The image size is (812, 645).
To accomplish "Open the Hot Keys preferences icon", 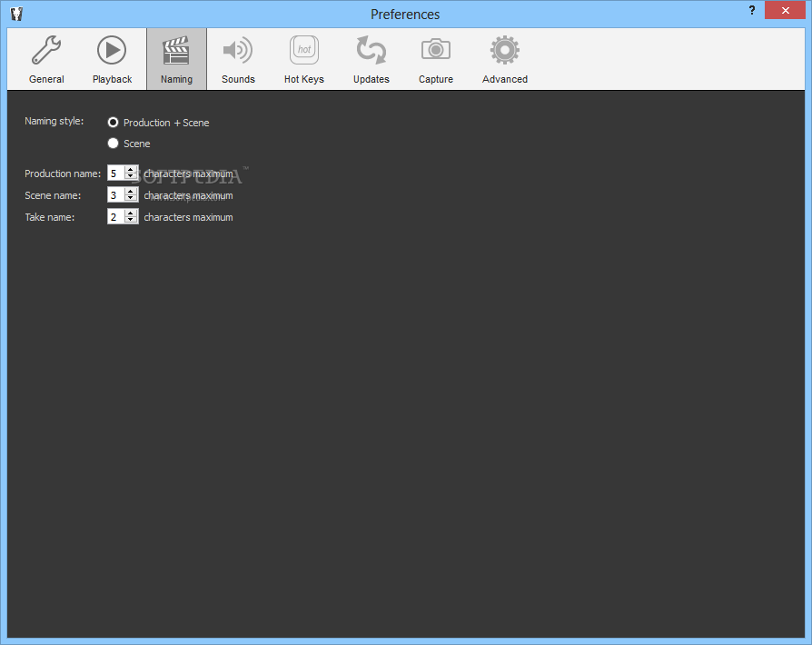I will coord(304,50).
